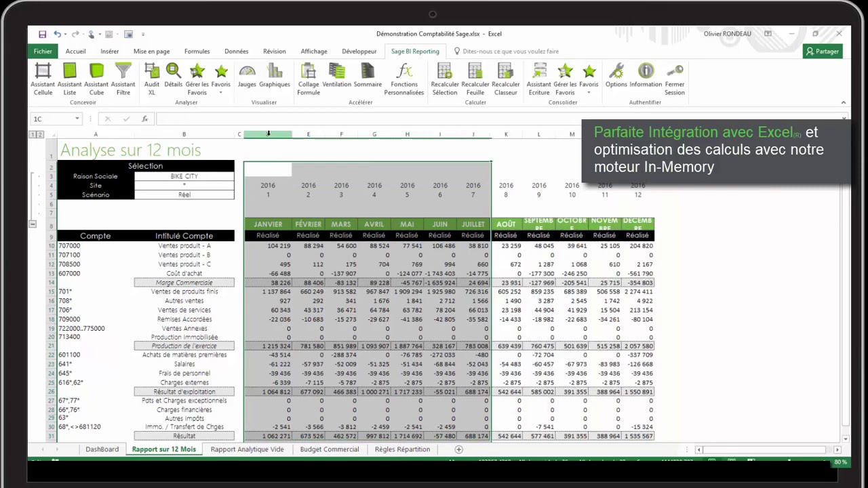Image resolution: width=868 pixels, height=488 pixels.
Task: Select the Réel scénario cell
Action: [x=184, y=195]
